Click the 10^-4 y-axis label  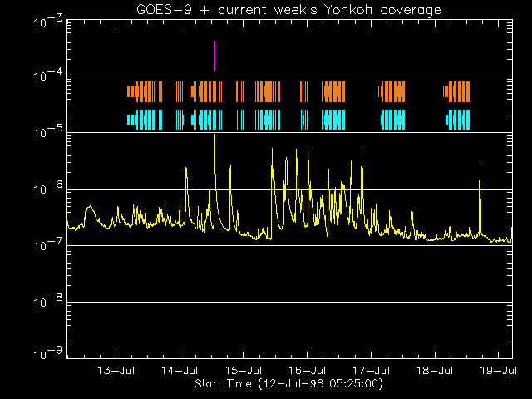pos(48,76)
